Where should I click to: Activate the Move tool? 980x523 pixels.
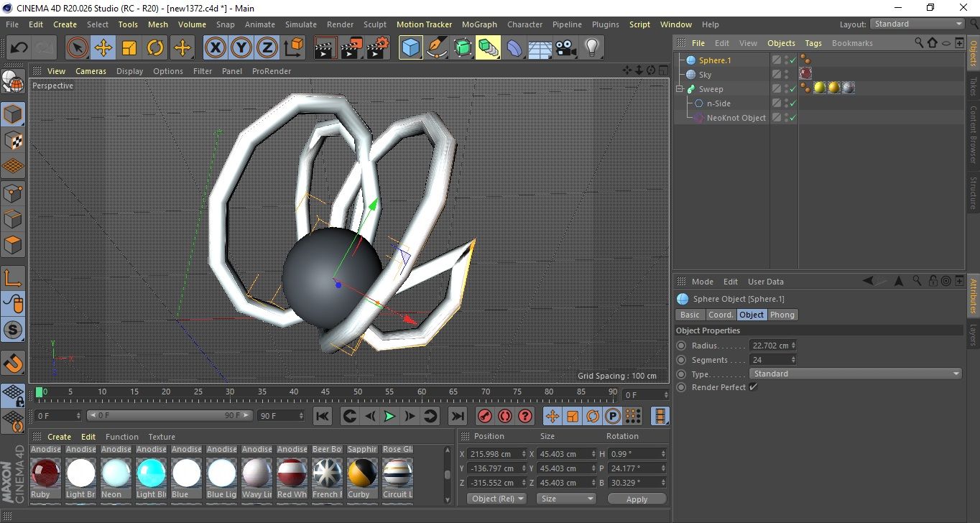[103, 48]
